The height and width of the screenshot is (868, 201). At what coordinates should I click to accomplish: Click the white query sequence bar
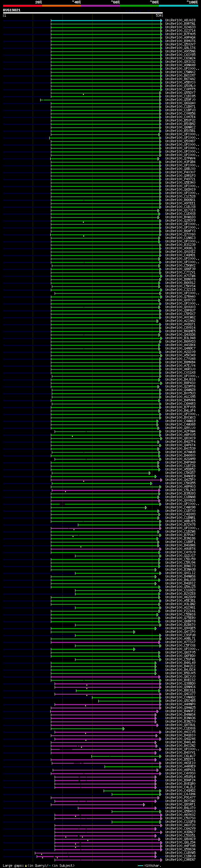pyautogui.click(x=83, y=13)
